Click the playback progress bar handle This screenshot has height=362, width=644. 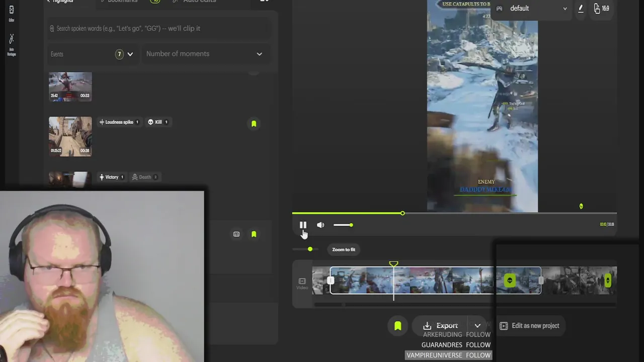click(x=403, y=213)
